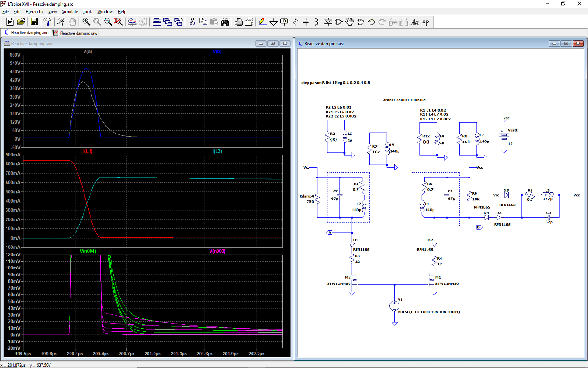Open the Control Panel hammer icon
The width and height of the screenshot is (588, 368).
tap(48, 21)
